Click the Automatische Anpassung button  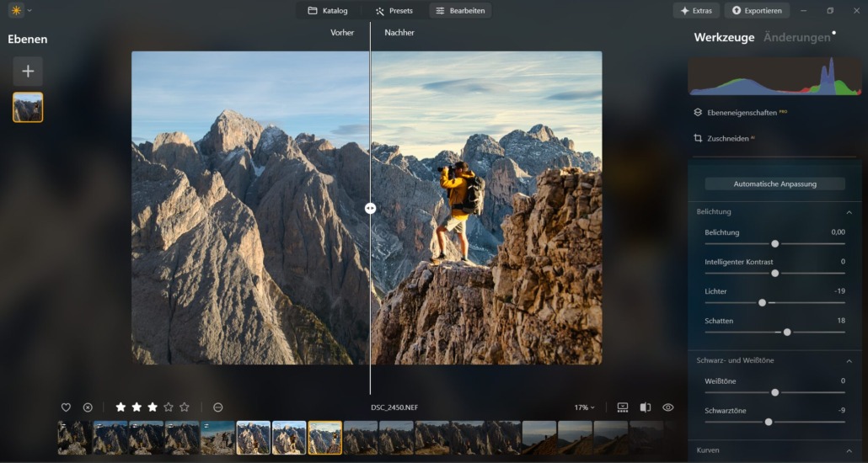click(775, 184)
